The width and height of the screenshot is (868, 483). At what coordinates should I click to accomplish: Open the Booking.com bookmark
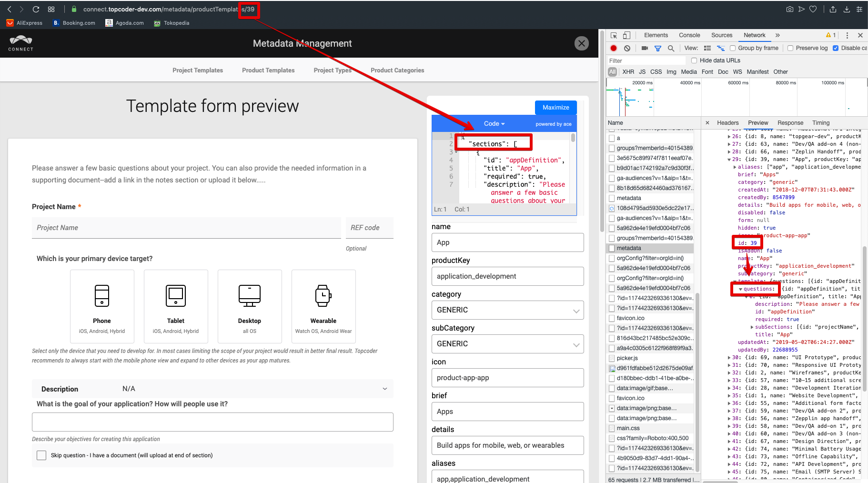click(x=74, y=23)
